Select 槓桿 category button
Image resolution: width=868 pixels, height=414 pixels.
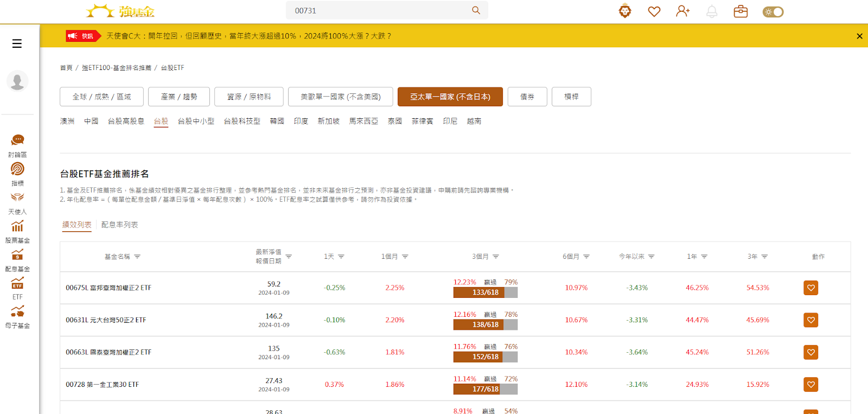[571, 97]
